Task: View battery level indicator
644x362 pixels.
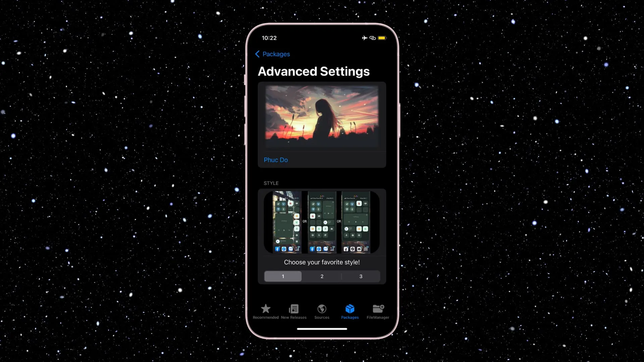Action: 382,38
